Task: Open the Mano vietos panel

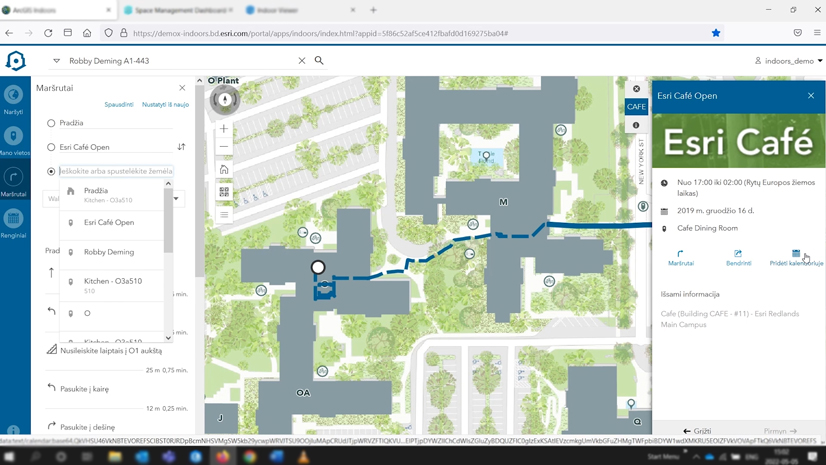Action: pyautogui.click(x=13, y=140)
